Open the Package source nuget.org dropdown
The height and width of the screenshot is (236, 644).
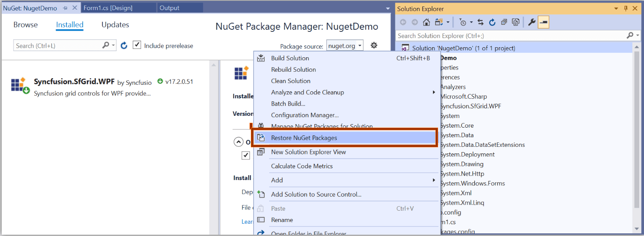point(345,46)
